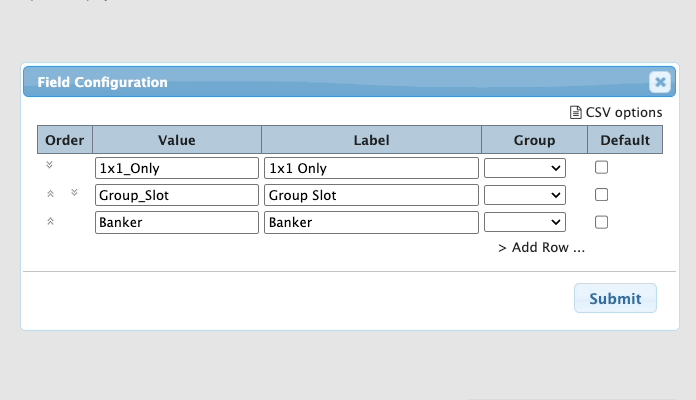
Task: Check the Default box for Banker
Action: pos(601,222)
